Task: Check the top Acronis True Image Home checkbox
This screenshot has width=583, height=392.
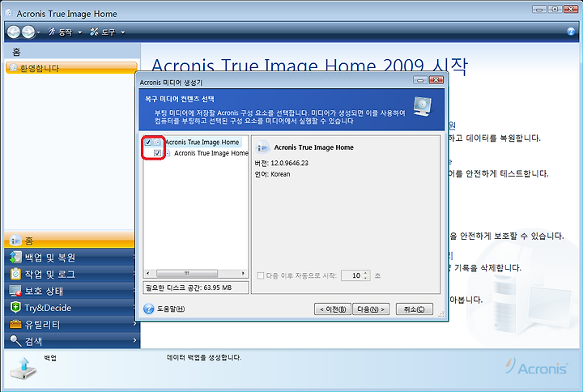Action: point(148,142)
